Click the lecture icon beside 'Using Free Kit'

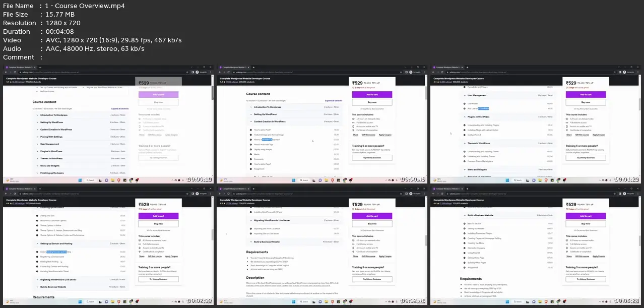click(465, 253)
